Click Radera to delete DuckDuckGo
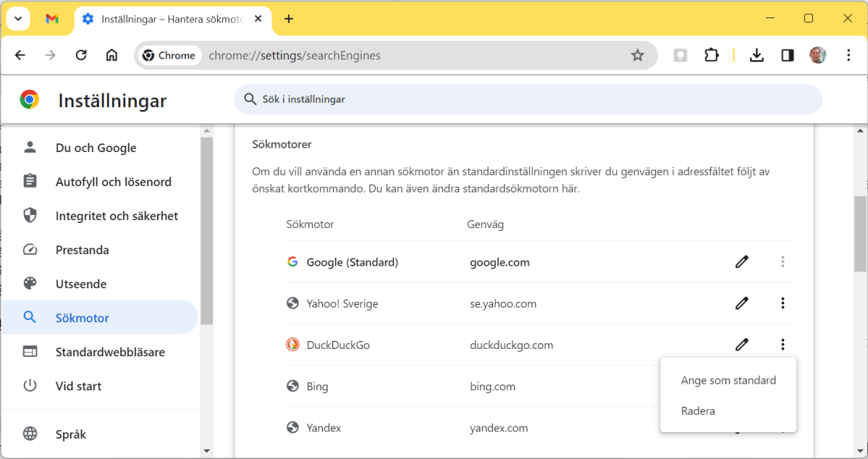The height and width of the screenshot is (459, 868). coord(698,410)
